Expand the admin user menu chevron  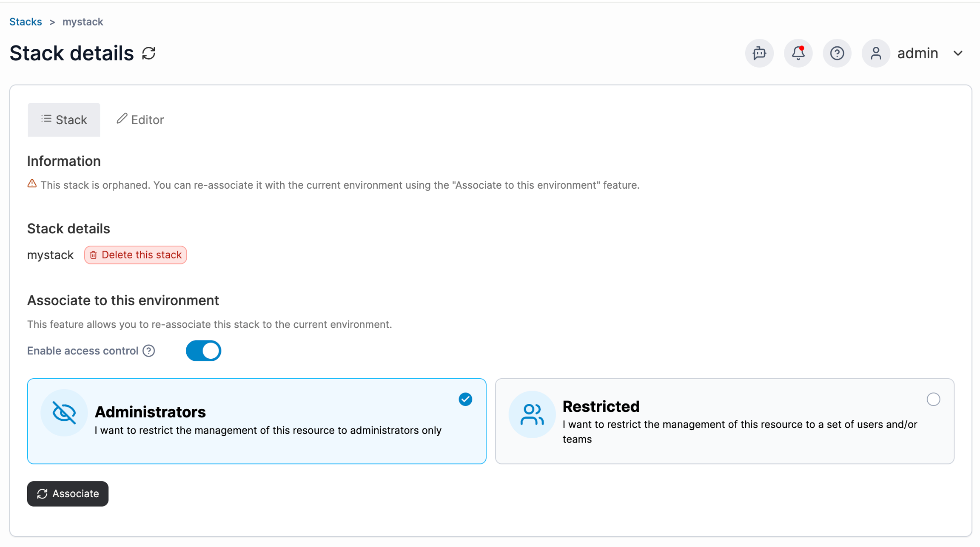coord(958,54)
